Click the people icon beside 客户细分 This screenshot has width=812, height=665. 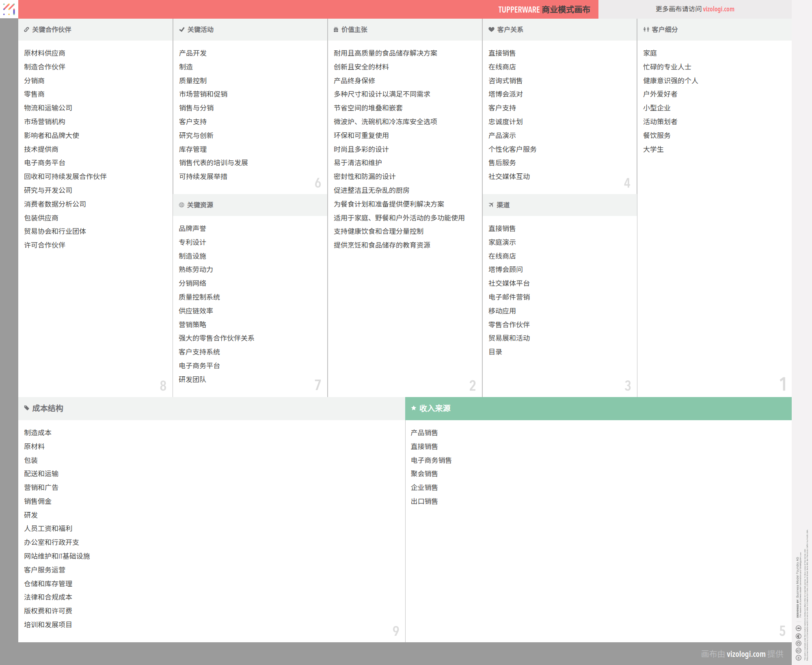coord(646,30)
